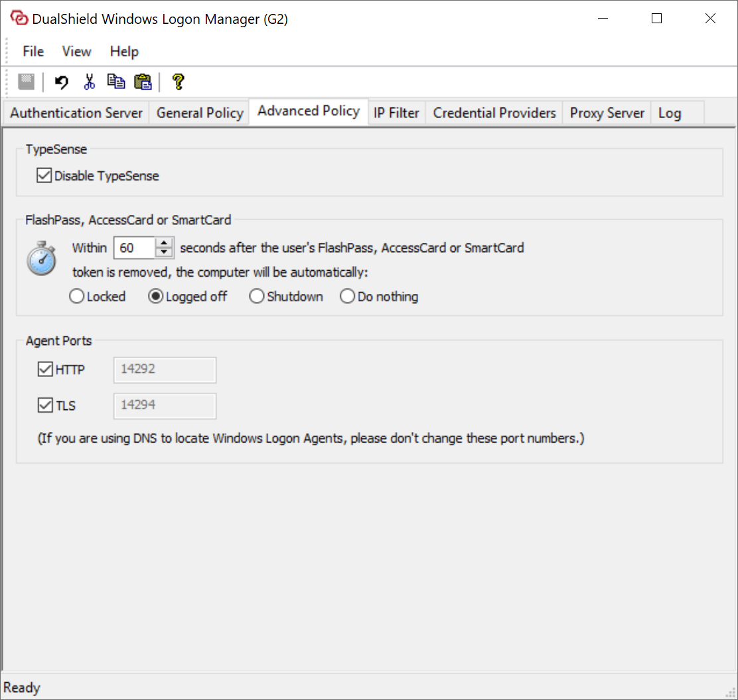Increase seconds using spinner up arrow
The height and width of the screenshot is (700, 738).
(164, 243)
